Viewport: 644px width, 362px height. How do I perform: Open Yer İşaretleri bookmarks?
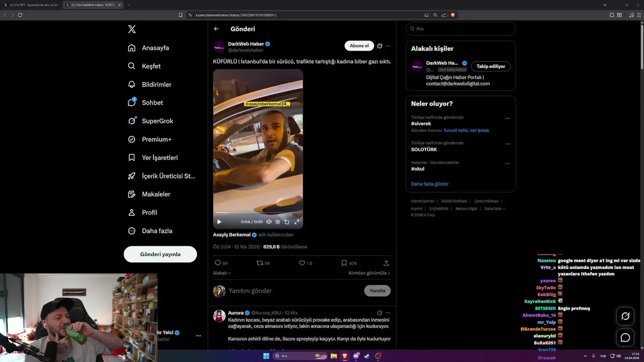pyautogui.click(x=153, y=157)
